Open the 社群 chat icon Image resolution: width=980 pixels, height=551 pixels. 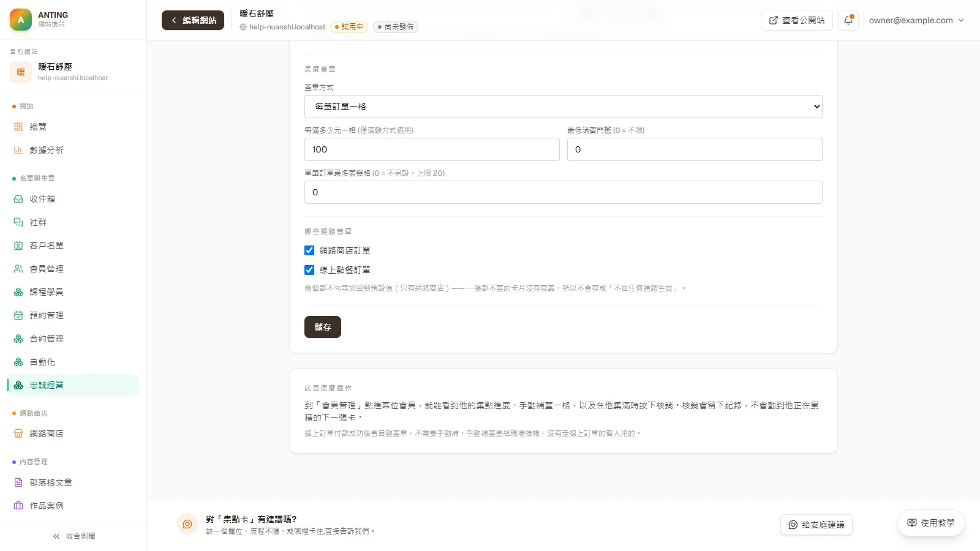click(x=18, y=222)
